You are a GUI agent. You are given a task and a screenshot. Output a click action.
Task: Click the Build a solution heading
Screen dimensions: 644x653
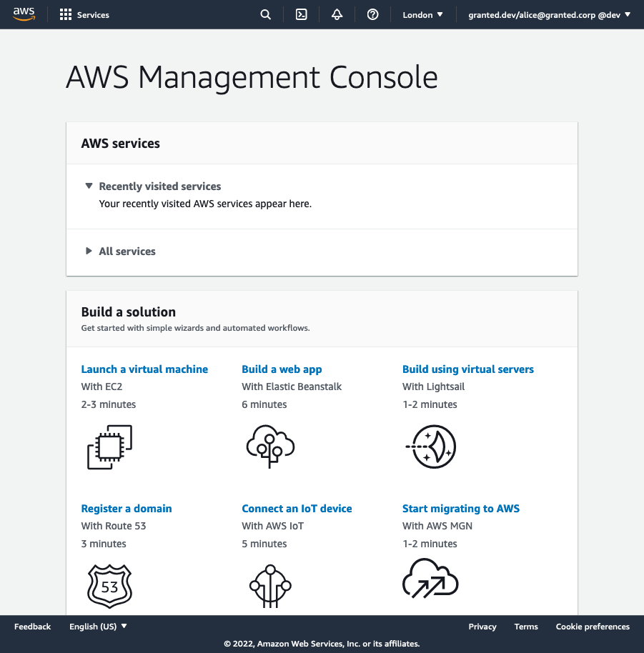(x=129, y=312)
